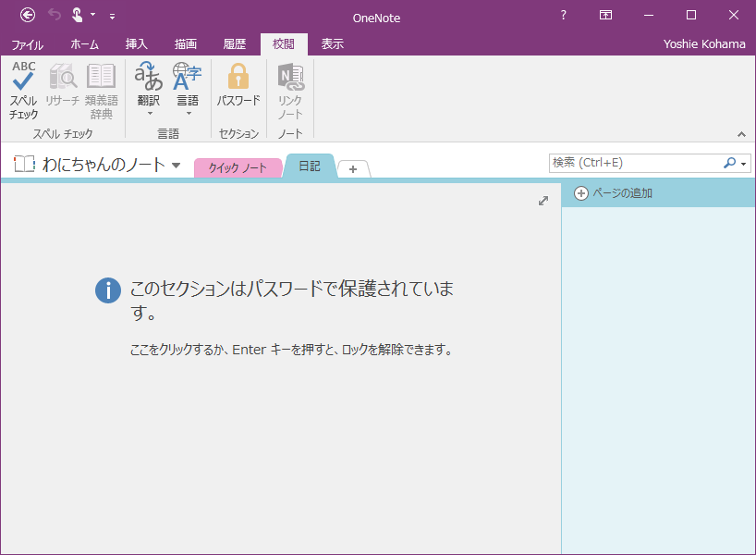Open the quick access toolbar customization dropdown

pyautogui.click(x=113, y=16)
